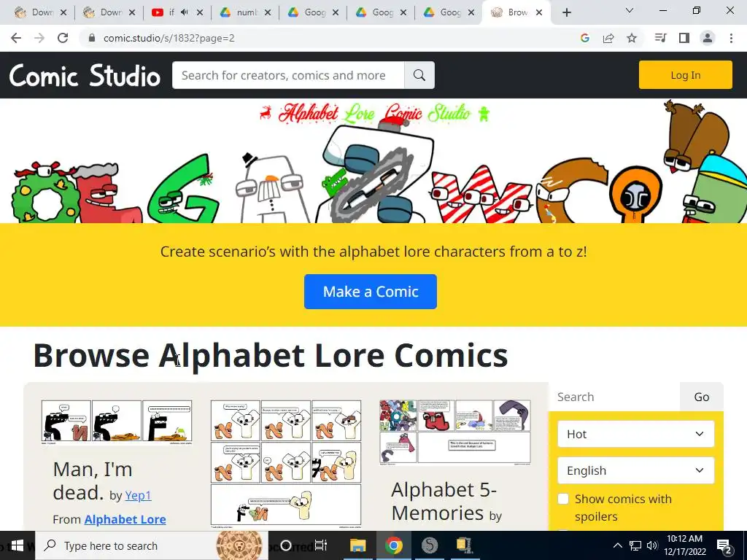Click the Go search button

point(701,397)
